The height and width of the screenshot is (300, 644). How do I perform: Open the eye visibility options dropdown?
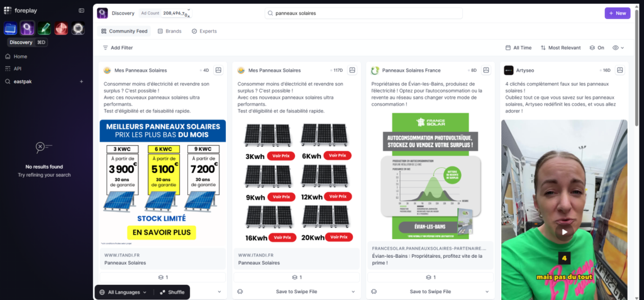click(x=618, y=48)
